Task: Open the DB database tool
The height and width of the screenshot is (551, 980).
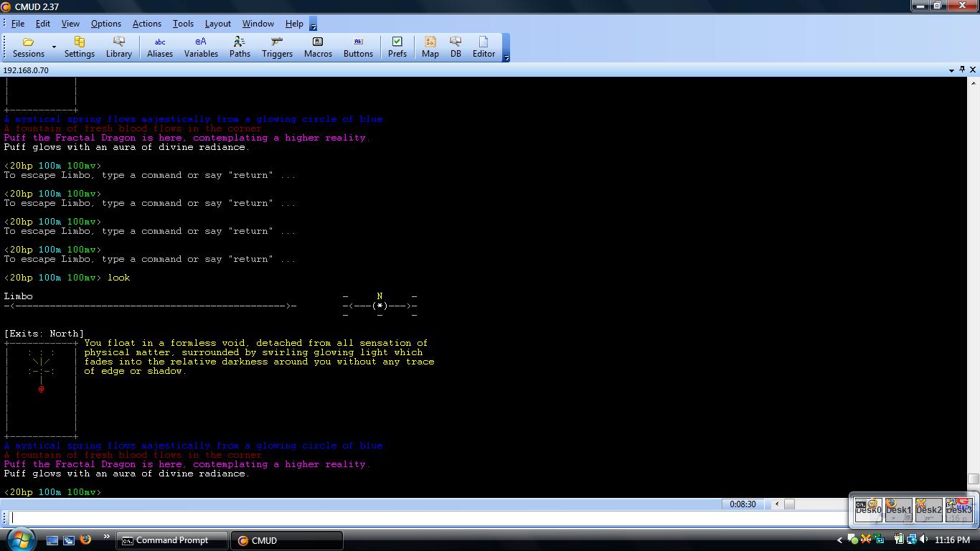Action: (x=456, y=47)
